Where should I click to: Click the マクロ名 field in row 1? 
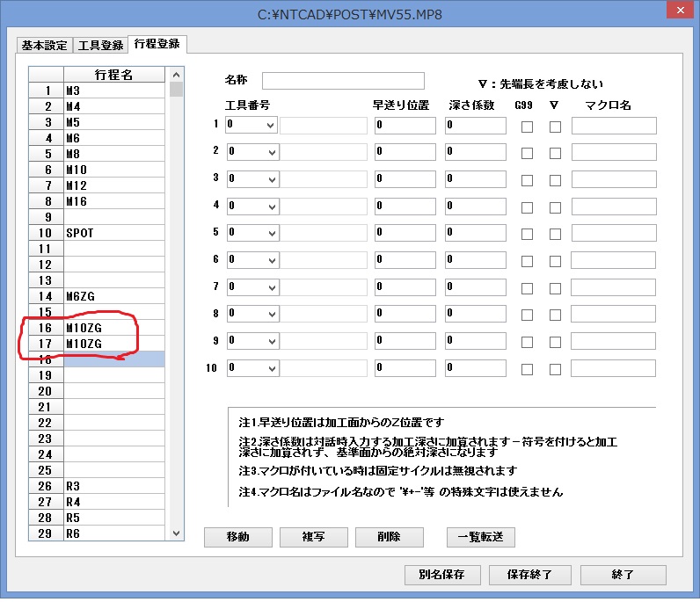[614, 126]
